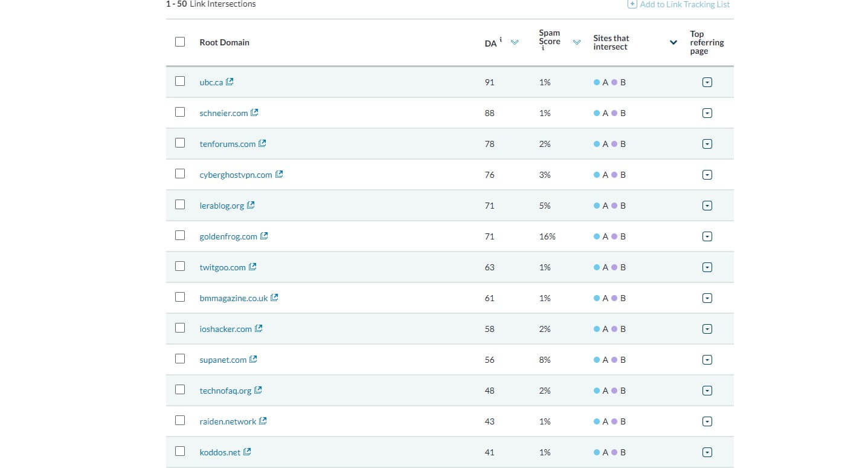The image size is (868, 468).
Task: Check the koddos.net row checkbox
Action: coord(180,451)
